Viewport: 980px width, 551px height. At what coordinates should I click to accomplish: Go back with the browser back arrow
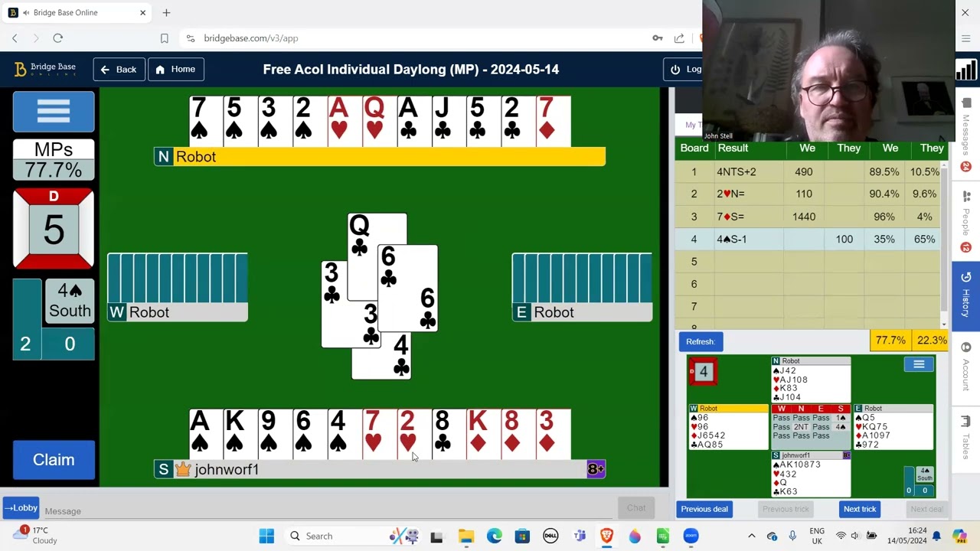tap(15, 38)
